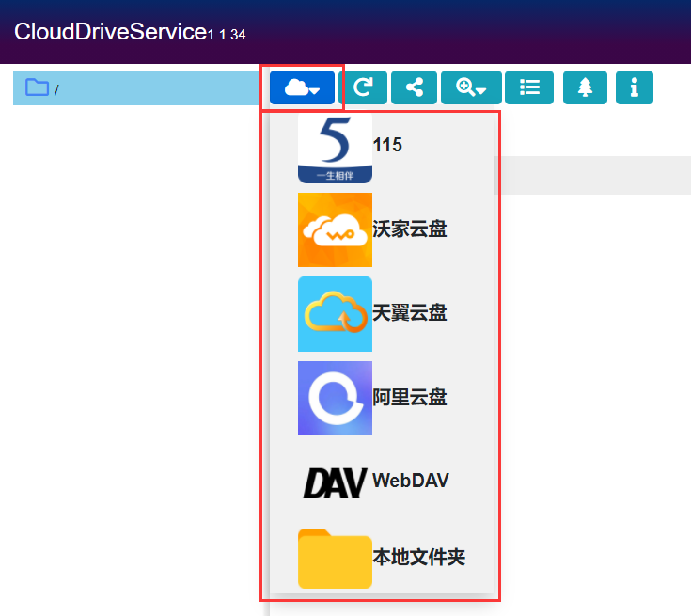Click the 1.1.34 version text
The image size is (691, 616).
point(227,35)
